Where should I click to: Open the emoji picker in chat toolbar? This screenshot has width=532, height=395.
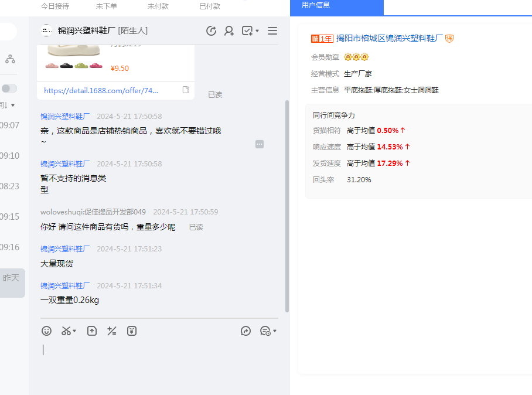click(47, 331)
